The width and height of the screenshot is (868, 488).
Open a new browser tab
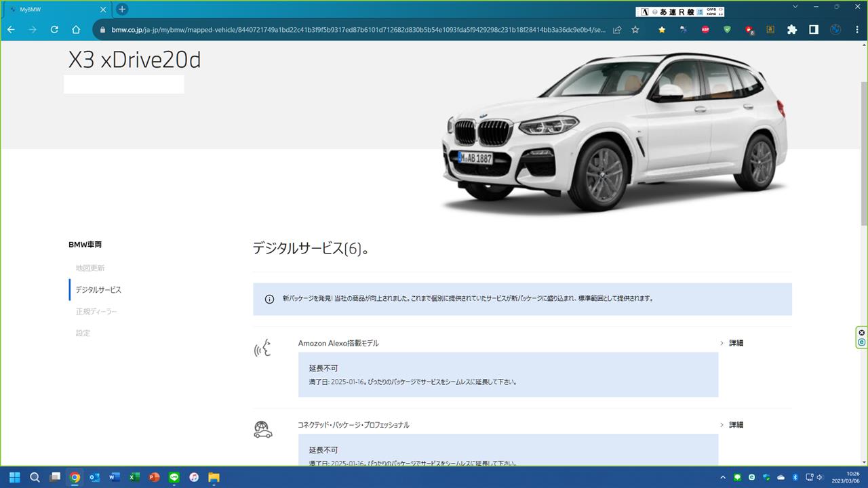coord(122,9)
